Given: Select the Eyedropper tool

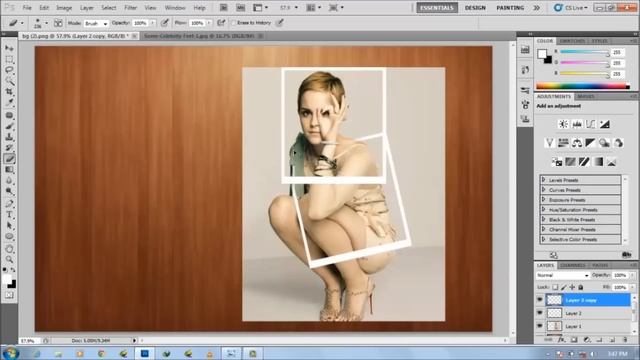Looking at the screenshot, I should click(x=9, y=102).
